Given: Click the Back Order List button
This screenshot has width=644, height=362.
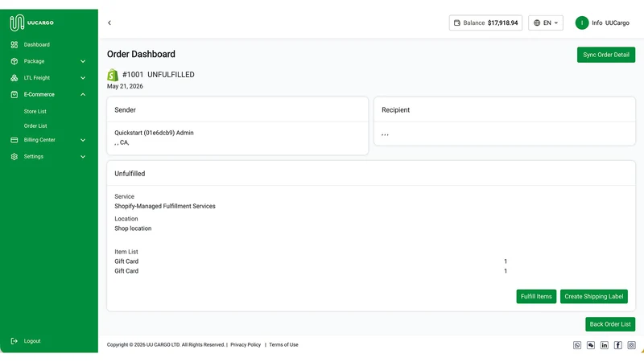Looking at the screenshot, I should point(610,324).
